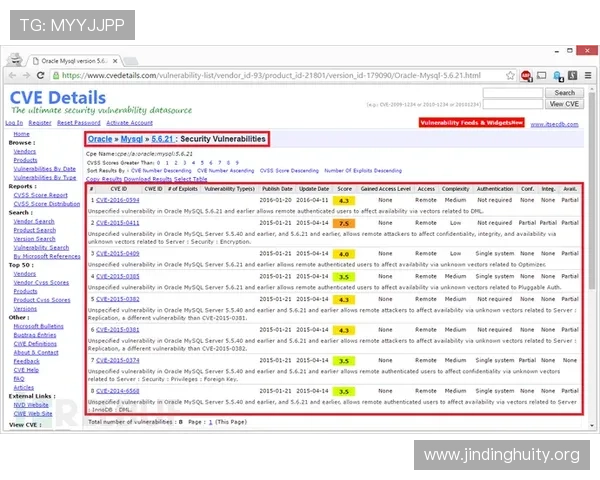Open CVE-2016-0594 vulnerability link
The height and width of the screenshot is (480, 600).
(x=118, y=201)
